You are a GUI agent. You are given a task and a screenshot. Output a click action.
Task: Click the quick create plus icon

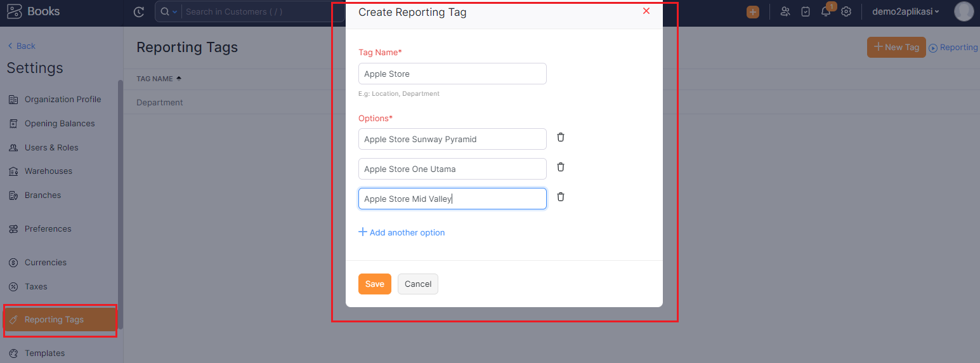753,11
